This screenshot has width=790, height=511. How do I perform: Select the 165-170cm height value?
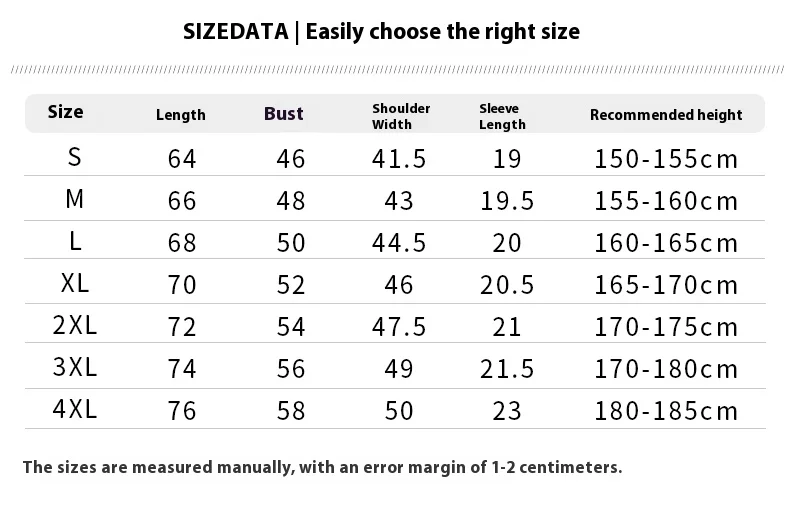click(x=666, y=285)
